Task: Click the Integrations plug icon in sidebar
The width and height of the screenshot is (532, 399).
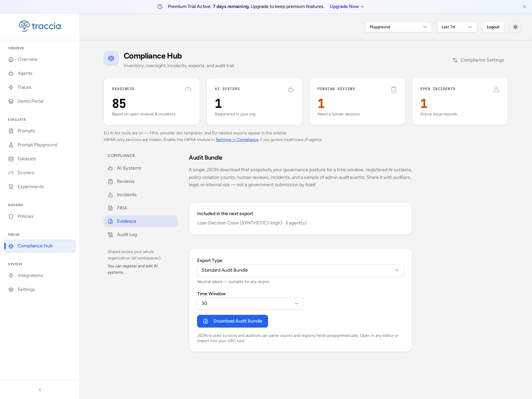Action: point(11,276)
